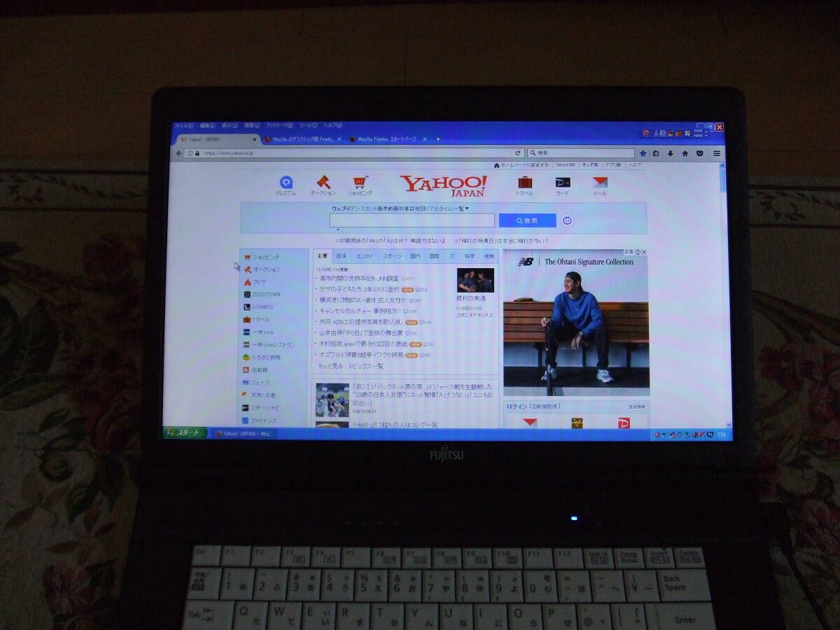
Task: Open the treasure box icon in login panel
Action: tap(577, 423)
